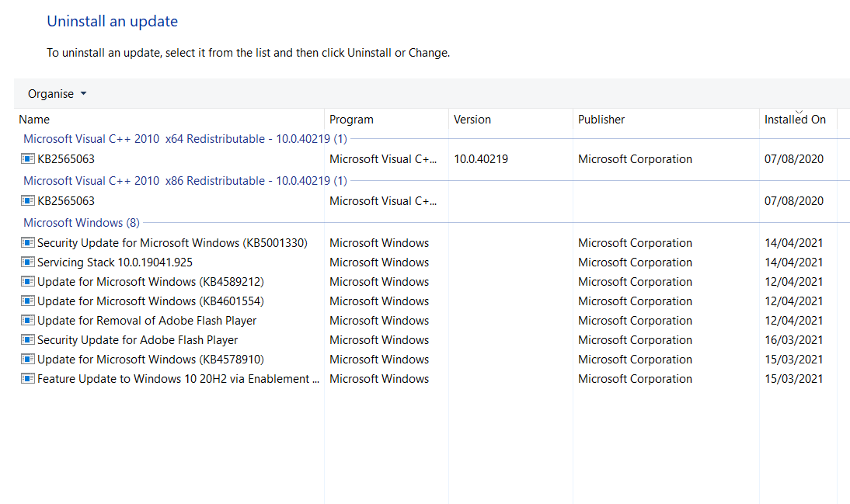Select the Microsoft Windows (8) group header
The height and width of the screenshot is (504, 850).
81,222
